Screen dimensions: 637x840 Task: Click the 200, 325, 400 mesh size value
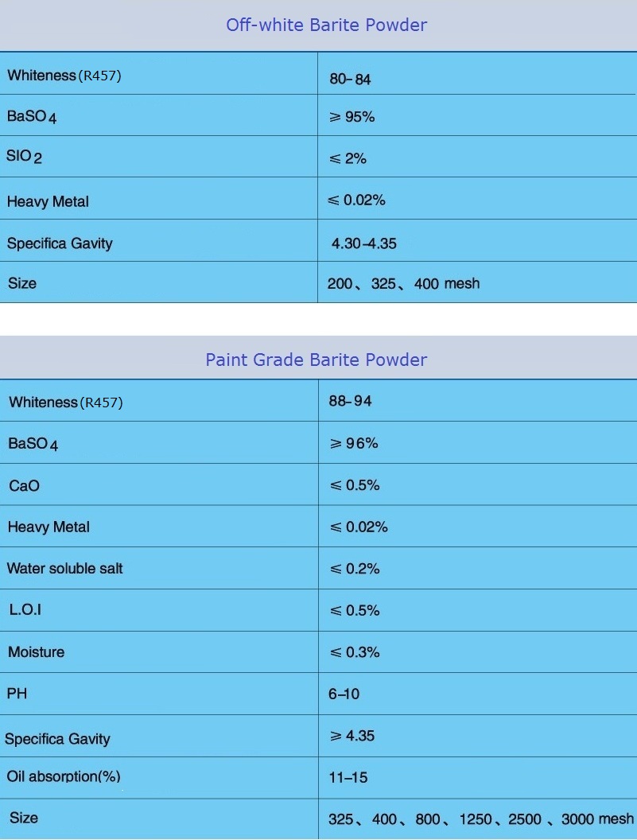coord(403,283)
